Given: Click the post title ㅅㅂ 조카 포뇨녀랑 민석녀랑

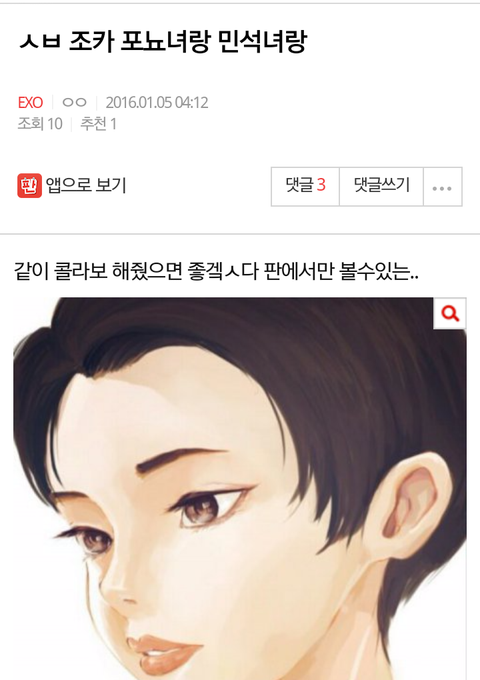Looking at the screenshot, I should (163, 41).
